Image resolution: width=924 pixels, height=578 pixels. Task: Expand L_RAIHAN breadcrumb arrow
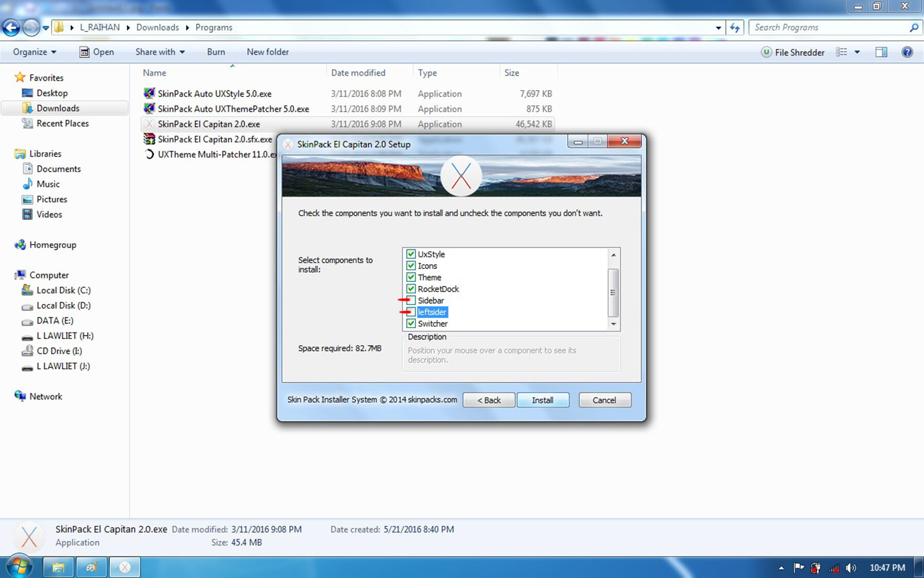point(128,27)
